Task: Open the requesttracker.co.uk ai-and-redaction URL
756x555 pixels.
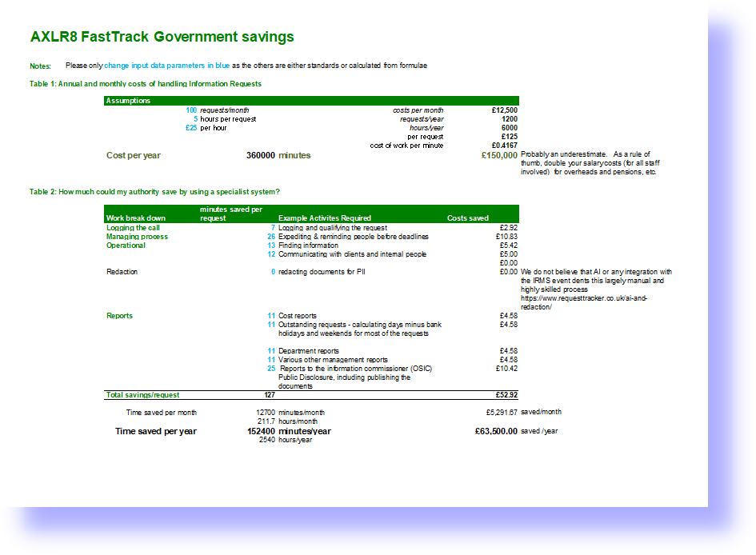Action: [584, 302]
